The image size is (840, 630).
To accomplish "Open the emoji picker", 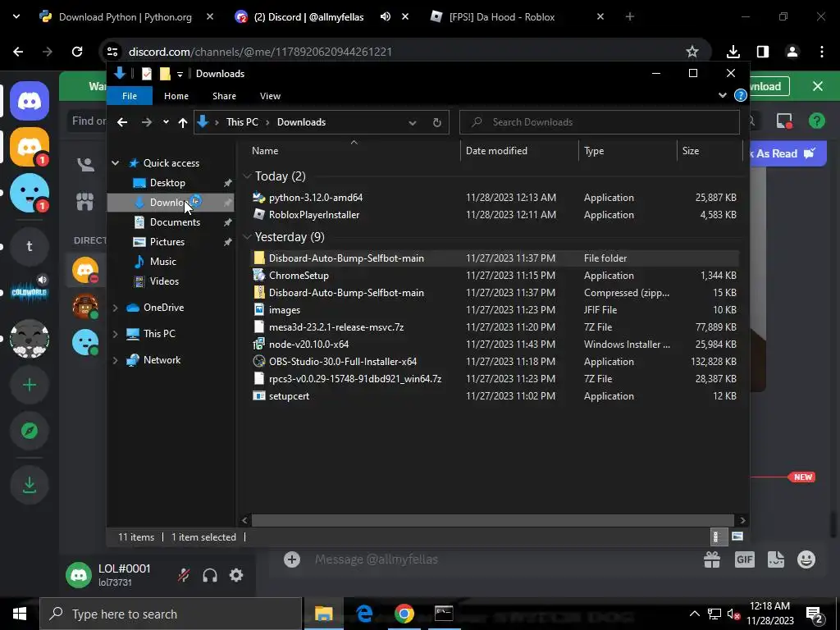I will click(x=806, y=559).
